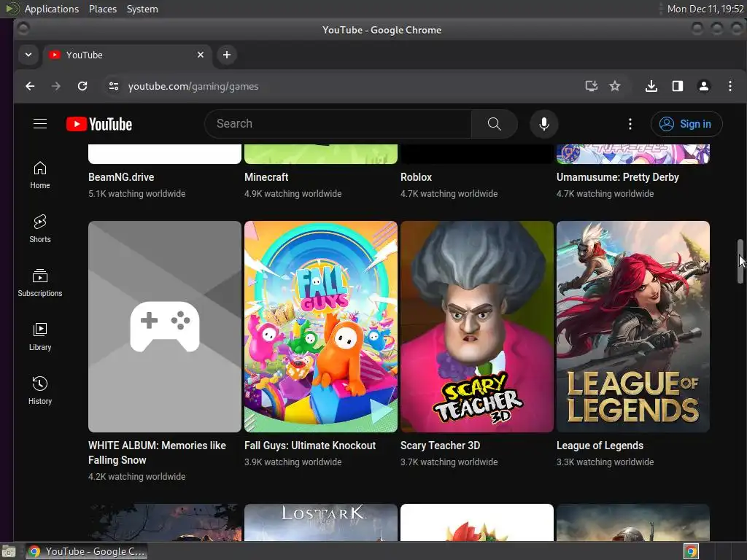Viewport: 747px width, 560px height.
Task: Click the Chrome forward arrow
Action: [56, 86]
